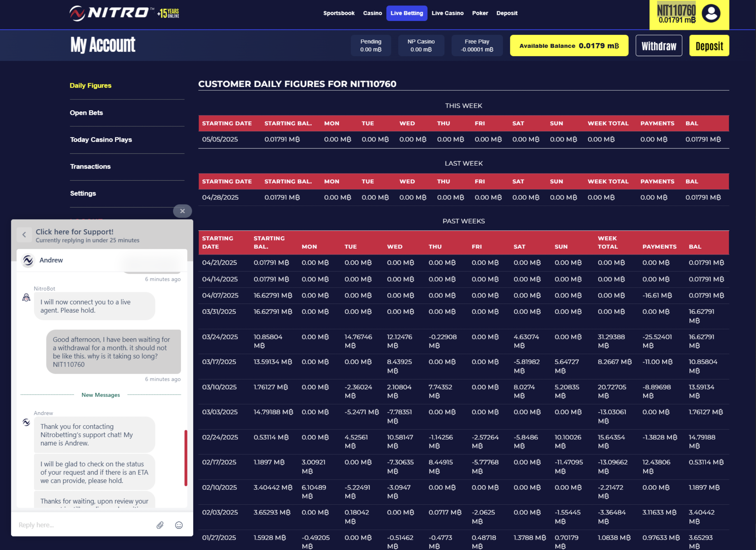Open the Casino tab
The image size is (756, 550).
tap(372, 13)
